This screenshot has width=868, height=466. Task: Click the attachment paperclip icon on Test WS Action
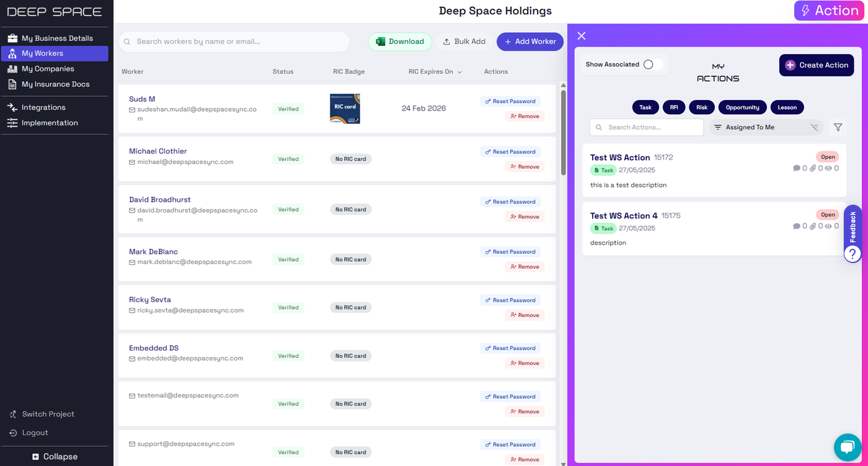click(x=813, y=168)
